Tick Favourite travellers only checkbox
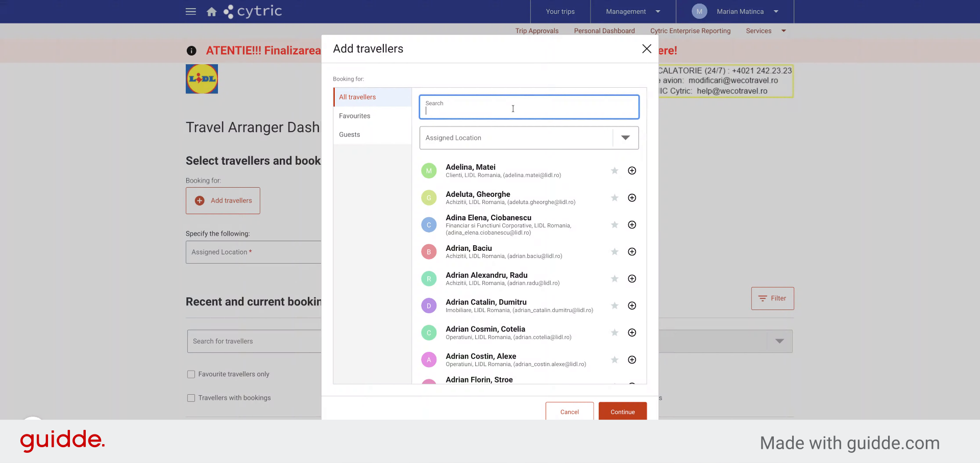The height and width of the screenshot is (463, 980). pyautogui.click(x=191, y=374)
